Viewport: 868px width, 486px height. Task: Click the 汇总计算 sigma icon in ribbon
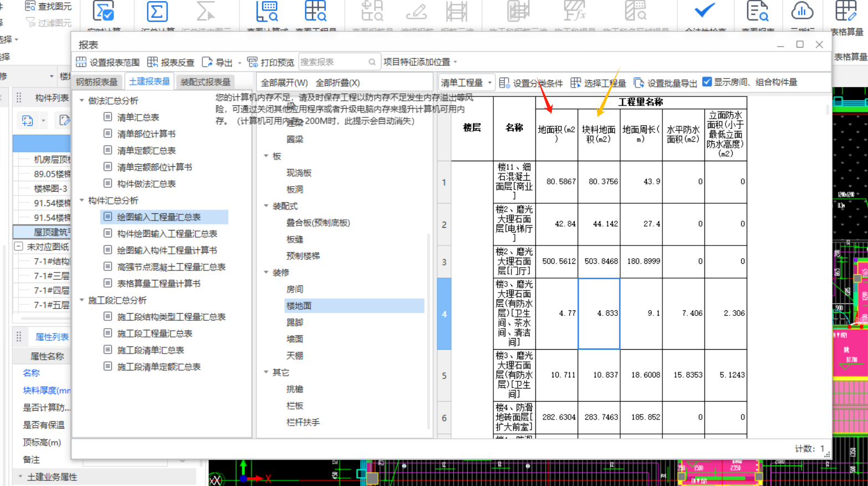(157, 12)
